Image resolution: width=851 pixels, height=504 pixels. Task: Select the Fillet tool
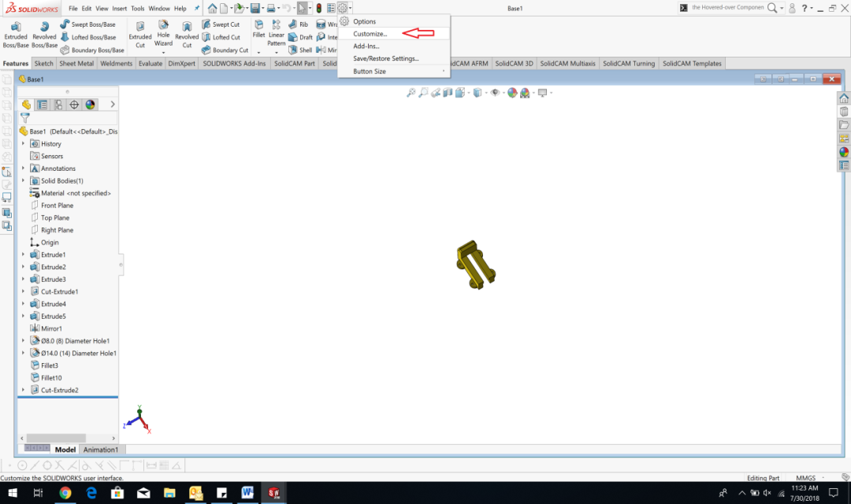(259, 30)
